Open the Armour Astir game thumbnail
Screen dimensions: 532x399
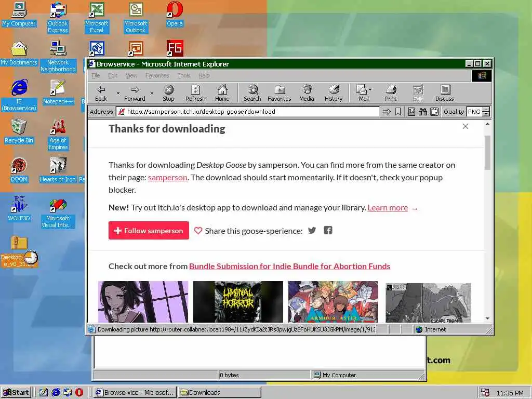pyautogui.click(x=333, y=302)
